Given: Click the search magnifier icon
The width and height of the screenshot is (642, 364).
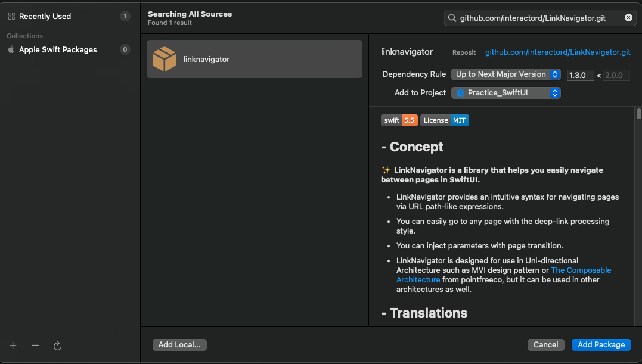Looking at the screenshot, I should 452,18.
